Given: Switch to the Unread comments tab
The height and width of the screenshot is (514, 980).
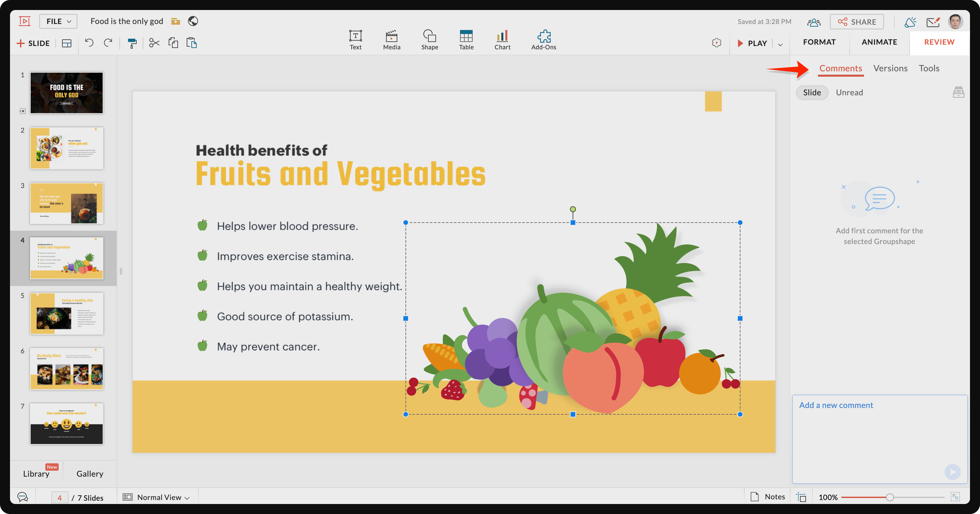Looking at the screenshot, I should pyautogui.click(x=850, y=92).
